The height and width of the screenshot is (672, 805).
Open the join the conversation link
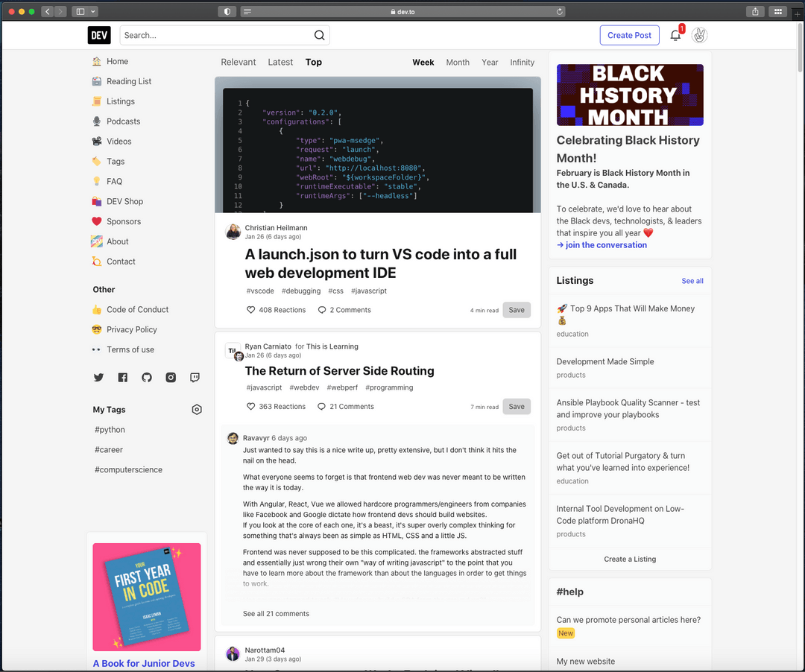pyautogui.click(x=602, y=244)
